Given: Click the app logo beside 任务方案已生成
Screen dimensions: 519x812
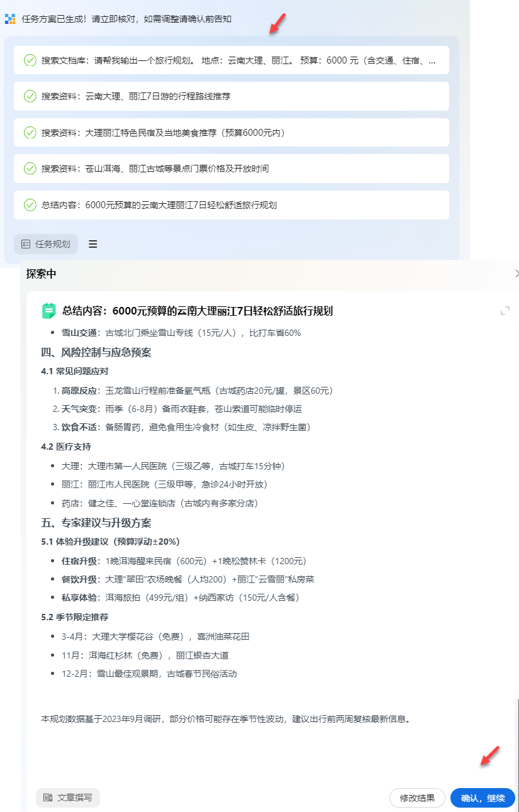Looking at the screenshot, I should coord(10,19).
